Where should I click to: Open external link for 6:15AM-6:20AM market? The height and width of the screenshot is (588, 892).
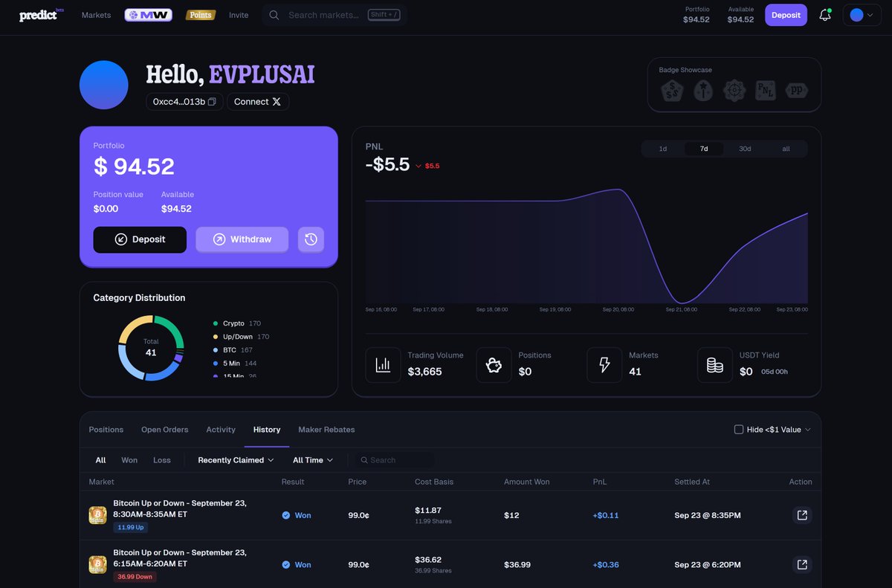tap(802, 565)
